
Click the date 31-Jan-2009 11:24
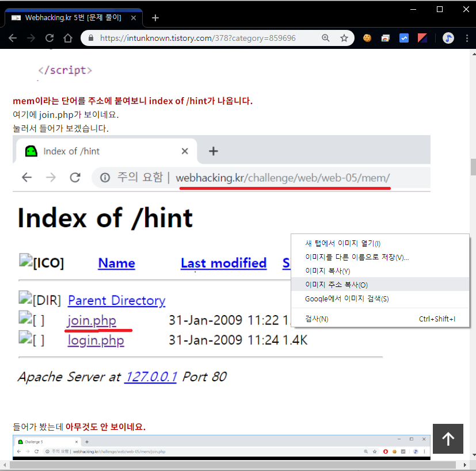tap(224, 340)
